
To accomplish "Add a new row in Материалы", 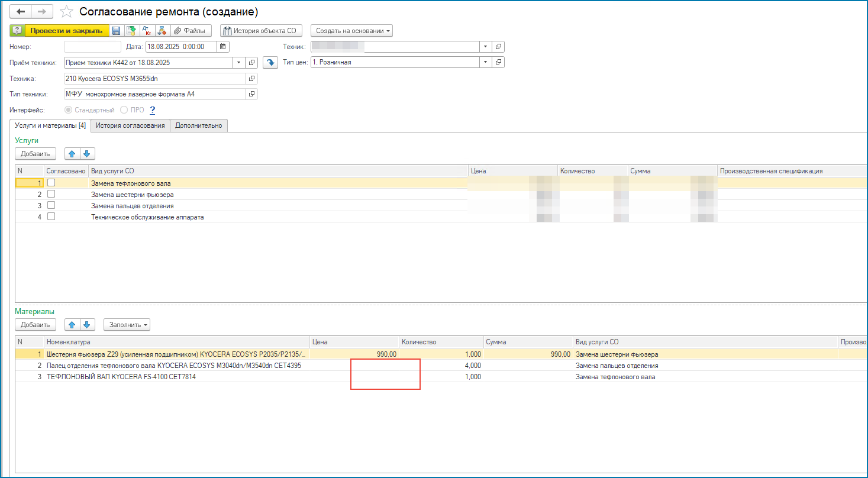I will pyautogui.click(x=36, y=325).
